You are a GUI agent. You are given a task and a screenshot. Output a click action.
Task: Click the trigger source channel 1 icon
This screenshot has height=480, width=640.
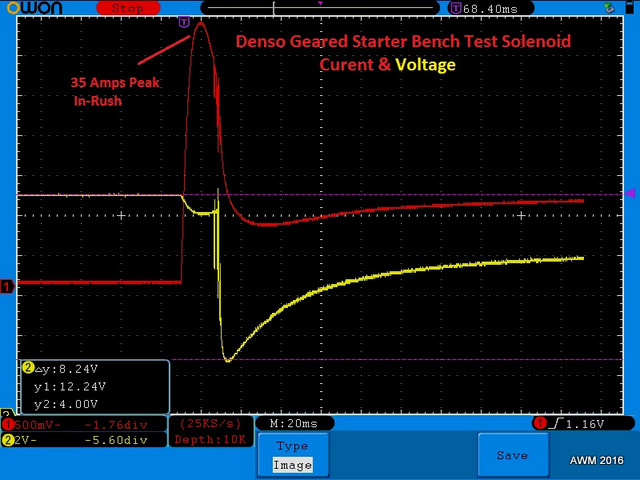click(x=540, y=423)
